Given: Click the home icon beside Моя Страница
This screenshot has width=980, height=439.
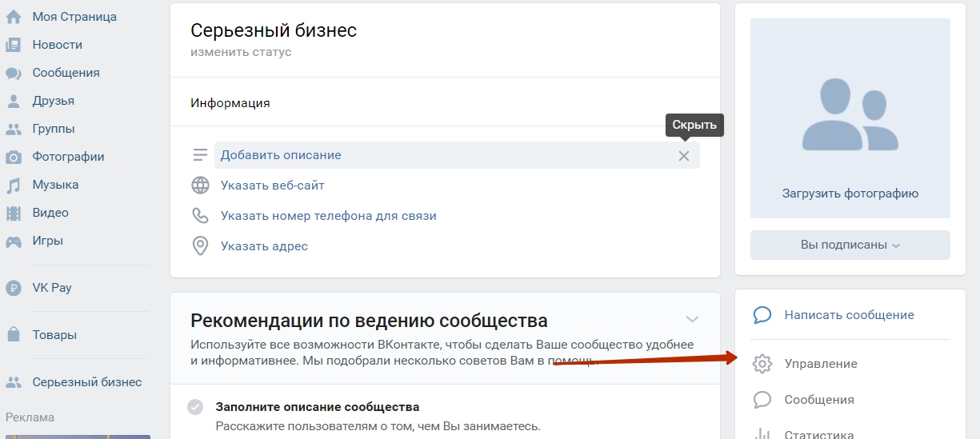Looking at the screenshot, I should click(x=14, y=17).
